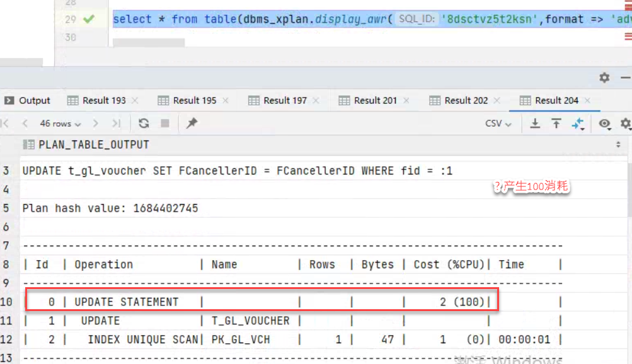Click the export data download icon
Screen dimensions: 632x364
pos(535,123)
